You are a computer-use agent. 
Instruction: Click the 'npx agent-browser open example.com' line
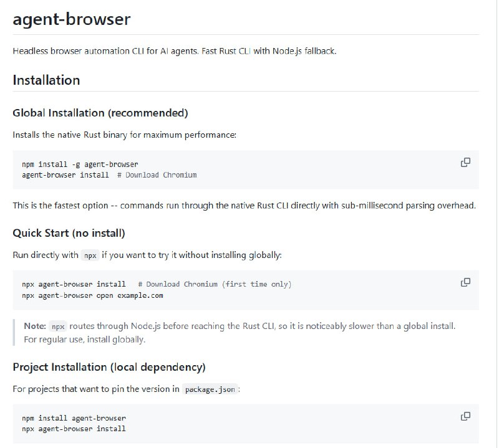pos(92,295)
